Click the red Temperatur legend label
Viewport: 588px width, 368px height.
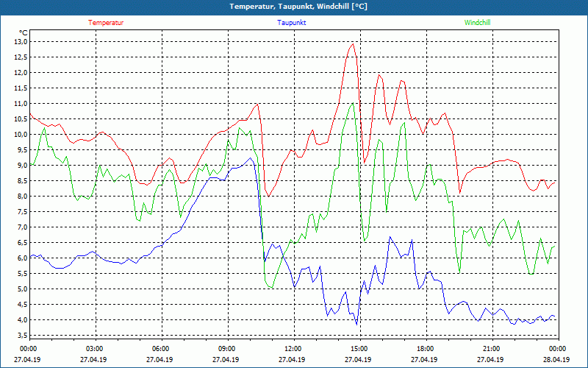pos(106,23)
